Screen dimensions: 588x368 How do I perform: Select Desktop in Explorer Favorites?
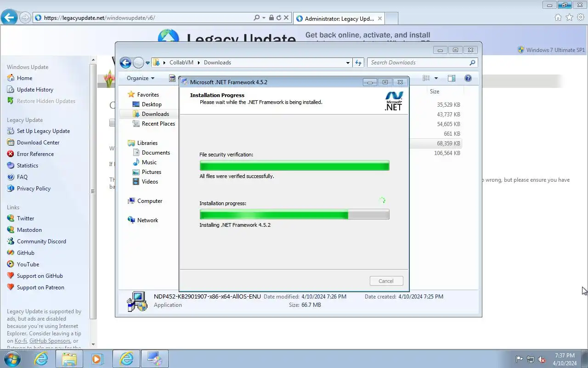point(152,104)
